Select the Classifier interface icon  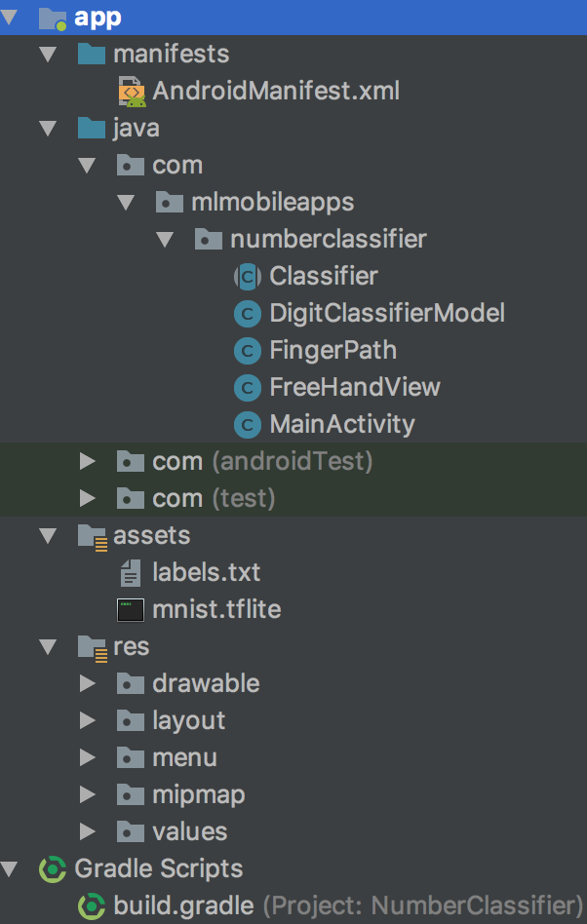[x=248, y=277]
